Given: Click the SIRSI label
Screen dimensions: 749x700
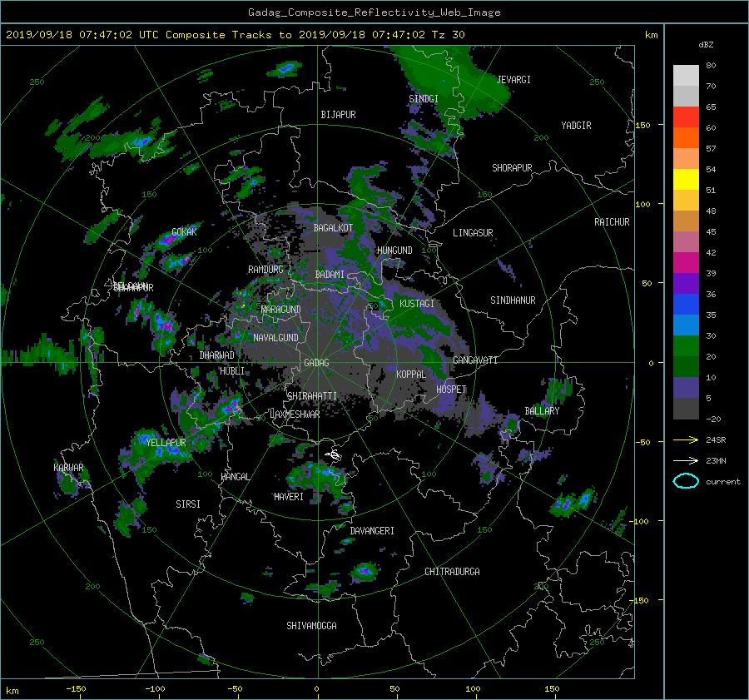Looking at the screenshot, I should 188,504.
